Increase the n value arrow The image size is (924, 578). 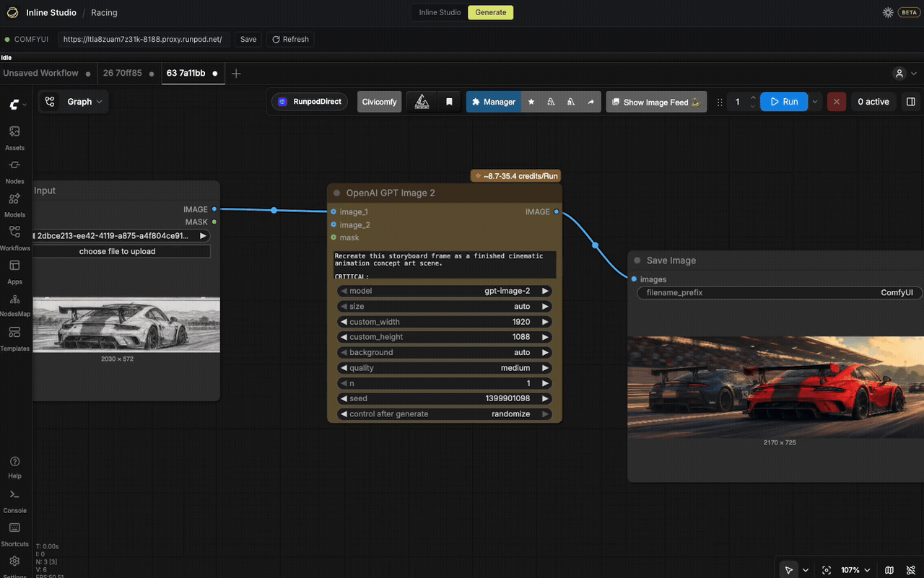(545, 383)
